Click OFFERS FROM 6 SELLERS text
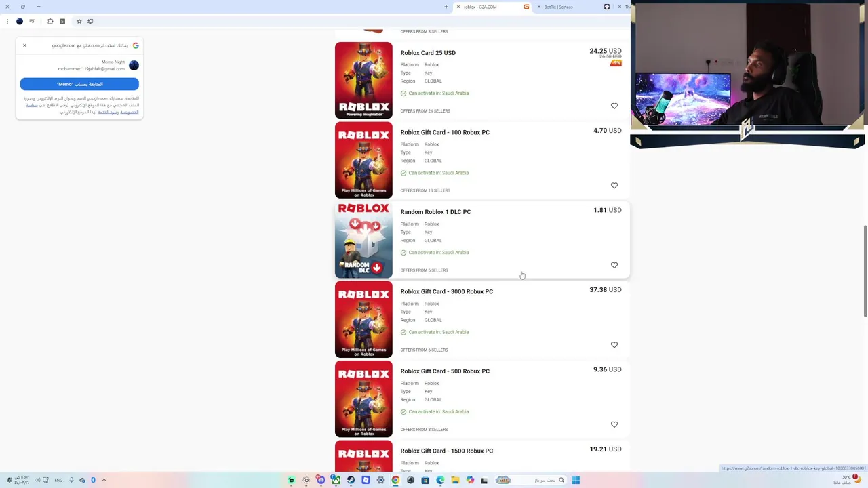 coord(424,350)
